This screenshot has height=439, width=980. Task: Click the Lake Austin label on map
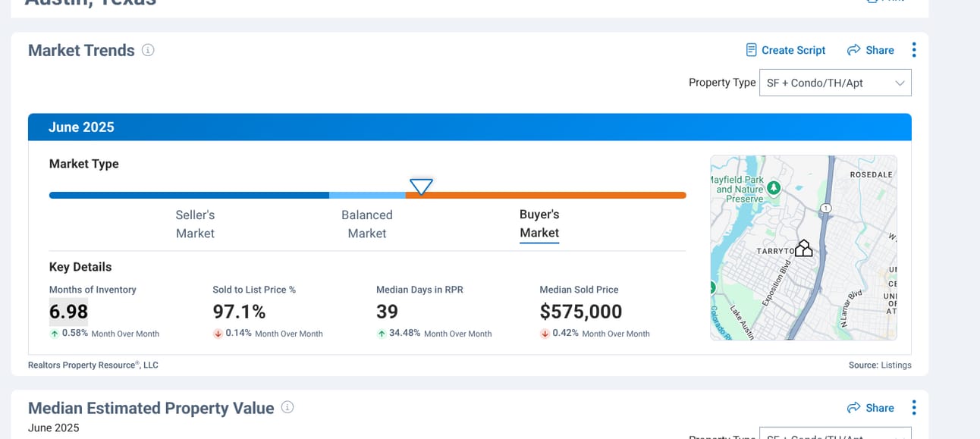[x=742, y=321]
